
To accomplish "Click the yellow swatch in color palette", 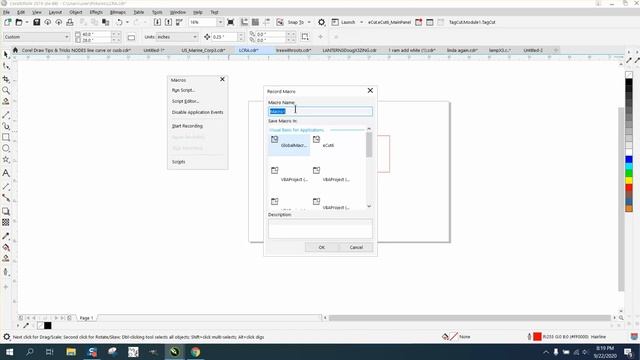I will (629, 180).
